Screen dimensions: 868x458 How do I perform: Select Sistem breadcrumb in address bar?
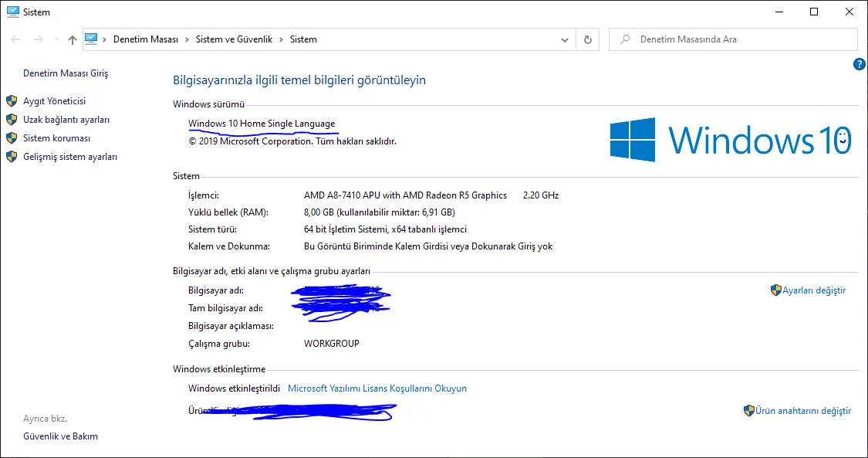[303, 39]
